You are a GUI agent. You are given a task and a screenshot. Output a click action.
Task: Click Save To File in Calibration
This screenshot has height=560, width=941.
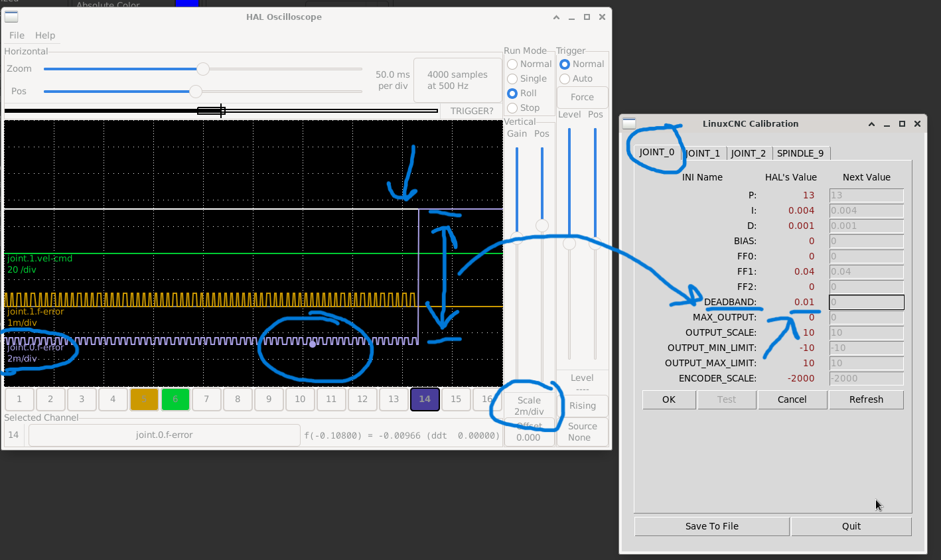point(711,526)
